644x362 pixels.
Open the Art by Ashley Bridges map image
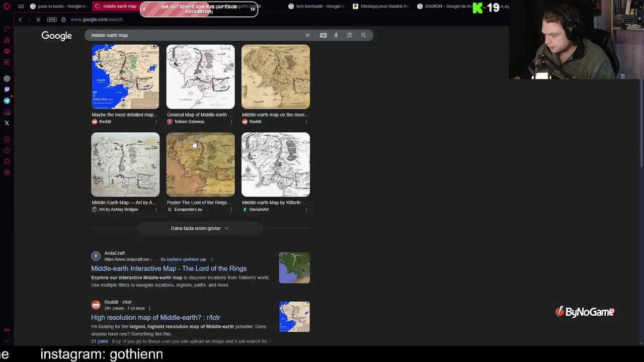[125, 164]
